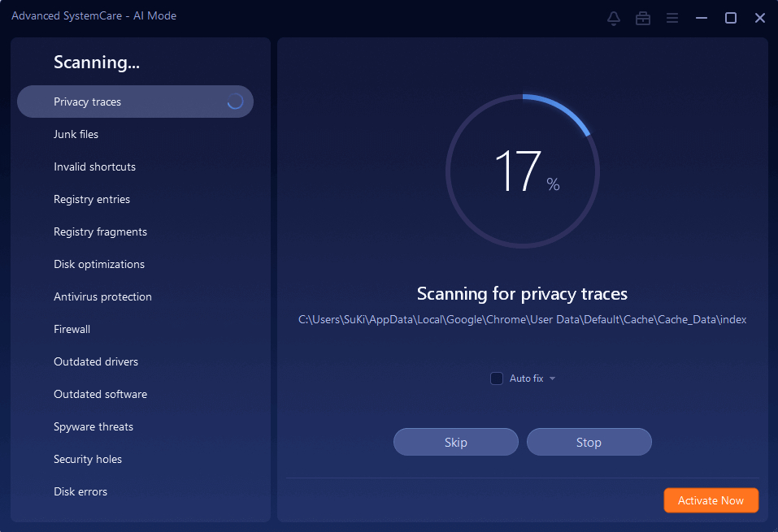Select Outdated drivers scan item
778x532 pixels.
pos(96,361)
